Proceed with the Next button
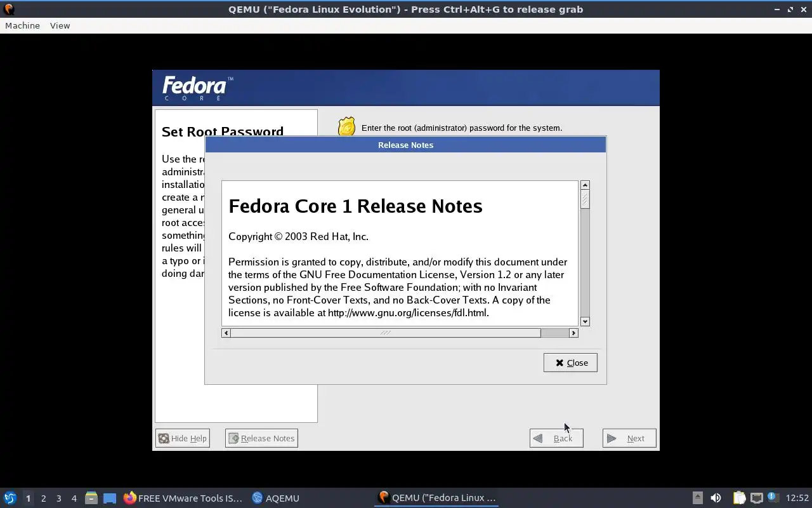 629,438
